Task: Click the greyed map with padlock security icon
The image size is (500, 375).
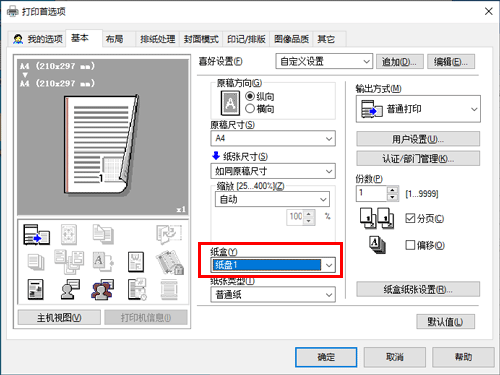Action: coord(170,262)
